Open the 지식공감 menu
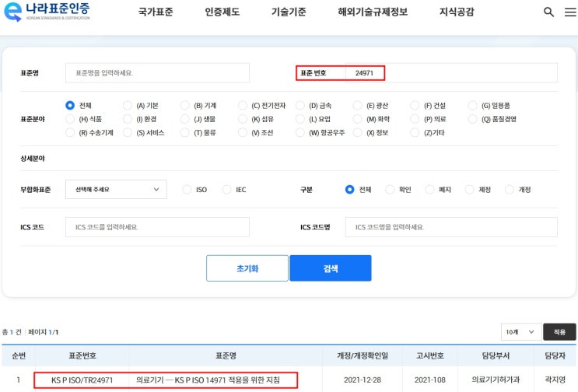 (457, 12)
